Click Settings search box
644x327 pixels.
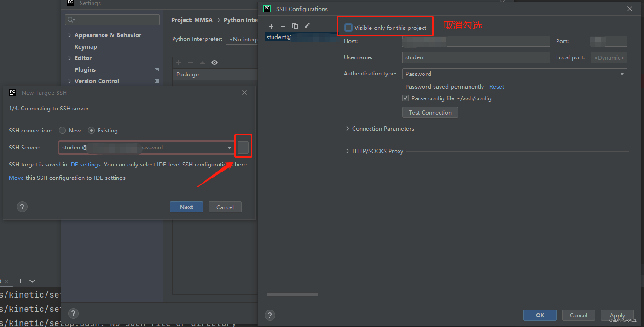pos(112,20)
